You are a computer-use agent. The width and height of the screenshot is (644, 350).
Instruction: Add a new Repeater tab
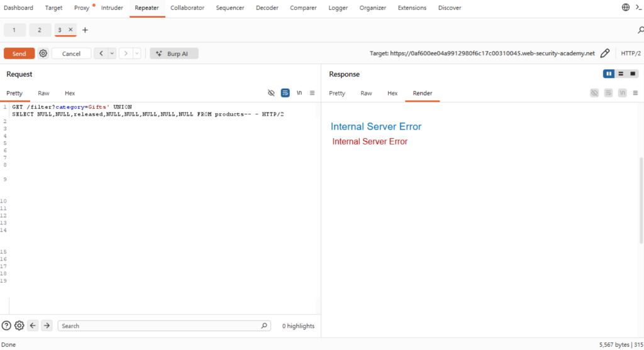pos(85,30)
